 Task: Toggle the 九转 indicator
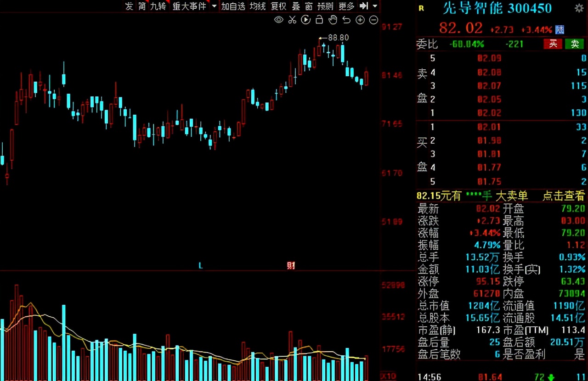[158, 6]
